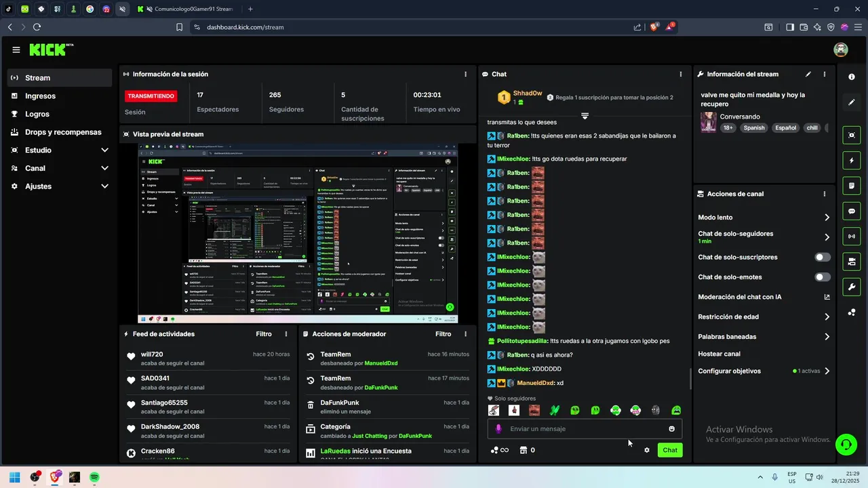Click the 18+ stream tag
Image resolution: width=868 pixels, height=488 pixels.
pos(728,127)
